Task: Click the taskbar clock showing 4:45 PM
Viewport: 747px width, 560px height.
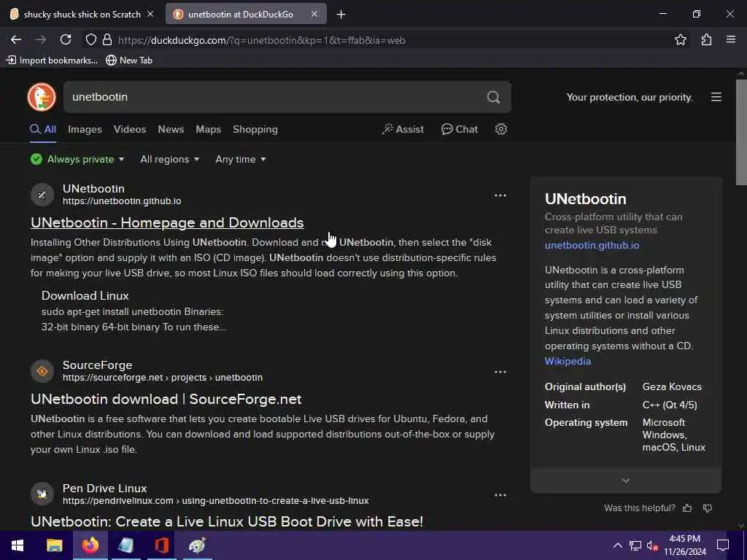Action: (684, 545)
